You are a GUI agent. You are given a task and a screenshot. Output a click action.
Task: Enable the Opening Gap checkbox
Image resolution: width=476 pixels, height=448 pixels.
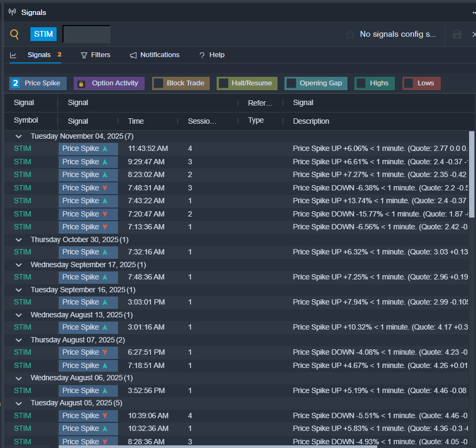pyautogui.click(x=291, y=83)
